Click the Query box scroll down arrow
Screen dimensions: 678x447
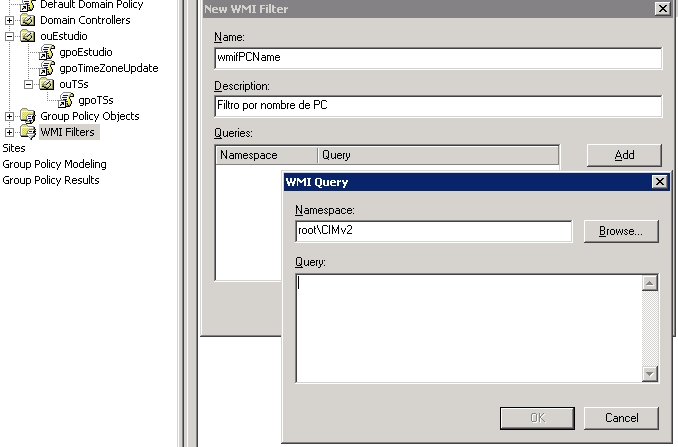[x=650, y=374]
